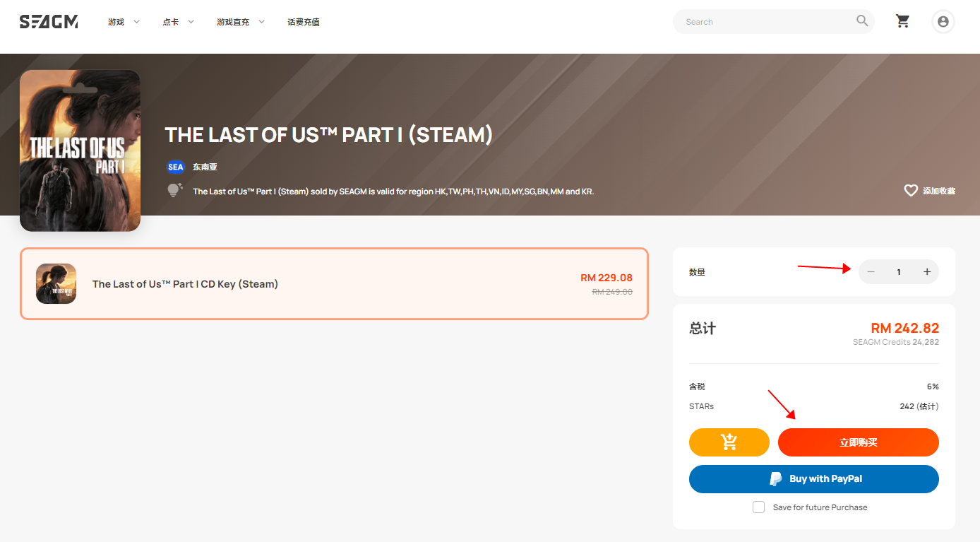Image resolution: width=980 pixels, height=542 pixels.
Task: Click the SEAGM logo
Action: pos(49,22)
